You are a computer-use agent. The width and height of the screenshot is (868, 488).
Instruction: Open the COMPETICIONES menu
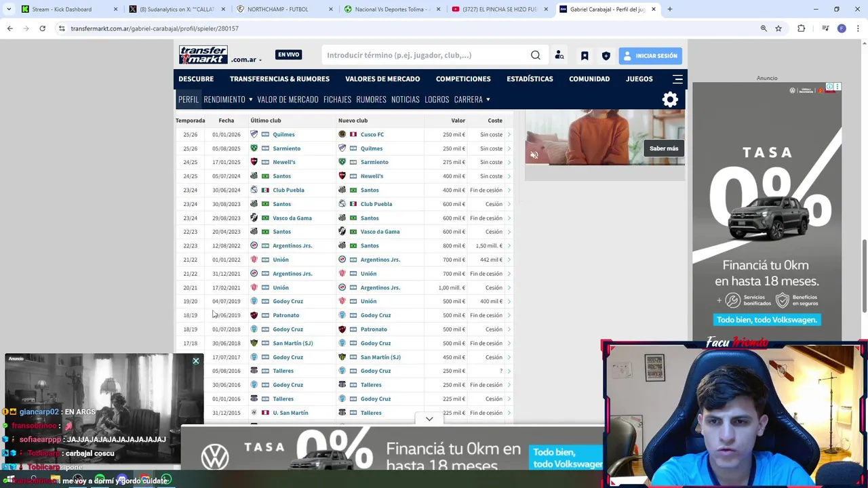[x=463, y=79]
